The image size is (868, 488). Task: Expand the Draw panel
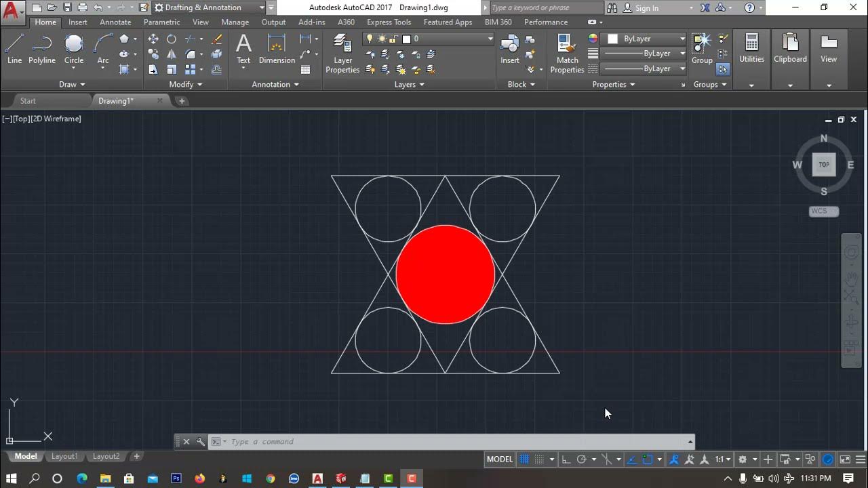pos(73,84)
